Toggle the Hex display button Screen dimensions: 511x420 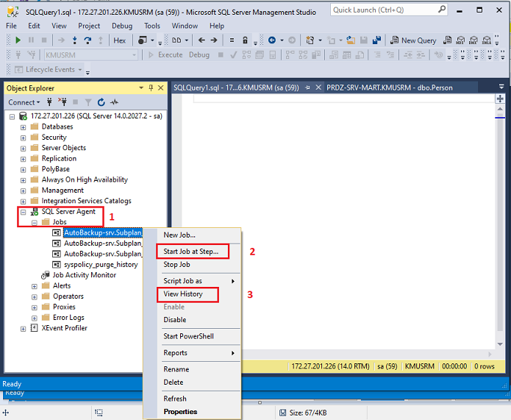[119, 40]
